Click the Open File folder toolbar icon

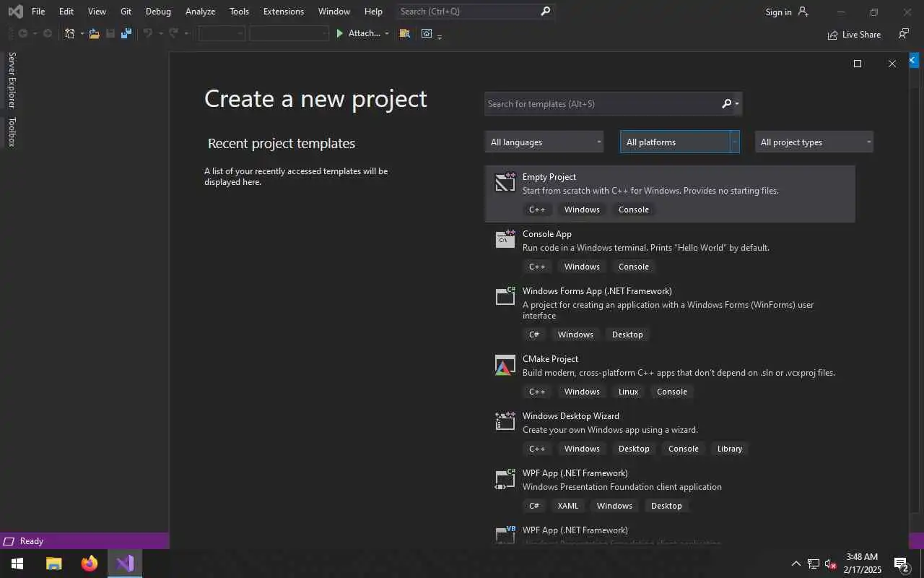tap(94, 33)
